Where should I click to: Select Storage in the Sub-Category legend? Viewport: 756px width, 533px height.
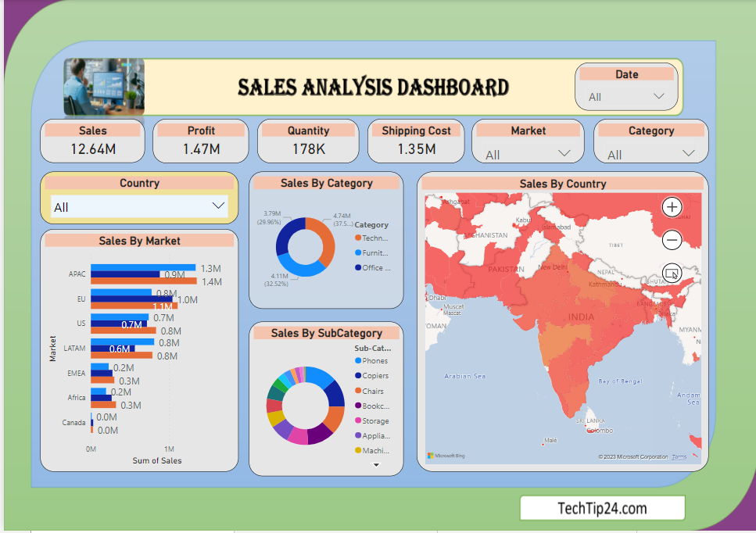pyautogui.click(x=374, y=420)
